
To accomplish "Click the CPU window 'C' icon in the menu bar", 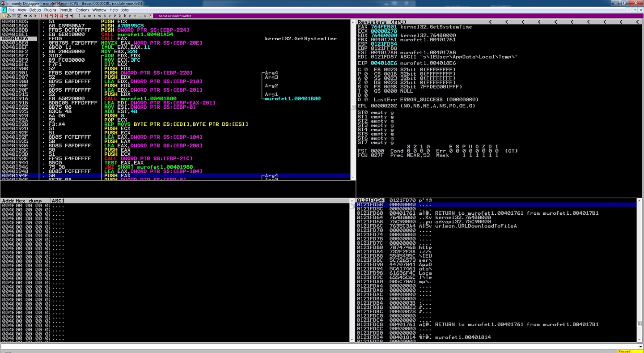I will tap(4, 10).
